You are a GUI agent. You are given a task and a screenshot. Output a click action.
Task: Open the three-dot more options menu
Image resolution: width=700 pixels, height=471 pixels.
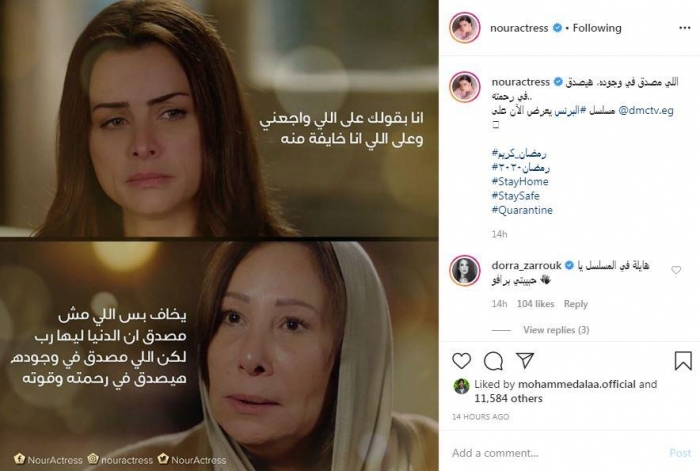pos(684,28)
